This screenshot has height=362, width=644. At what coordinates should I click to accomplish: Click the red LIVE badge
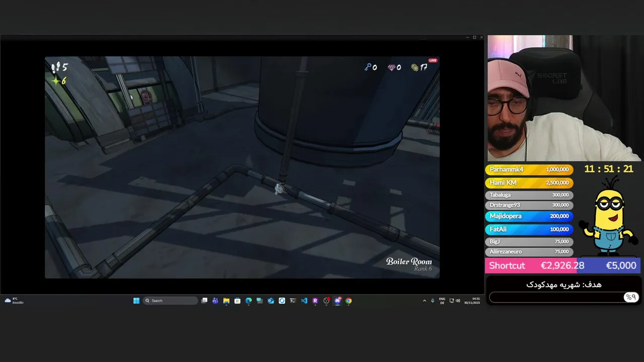[x=433, y=60]
